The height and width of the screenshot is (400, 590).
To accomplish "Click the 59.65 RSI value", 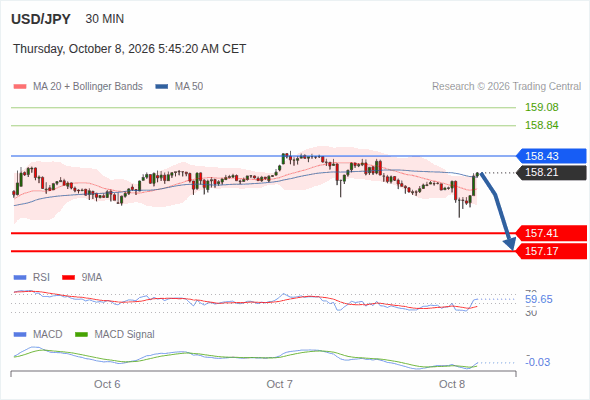I will [539, 300].
